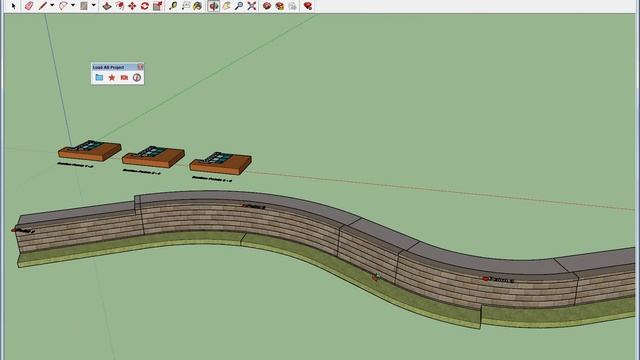Select the Text label tool
This screenshot has height=360, width=640.
[x=186, y=6]
